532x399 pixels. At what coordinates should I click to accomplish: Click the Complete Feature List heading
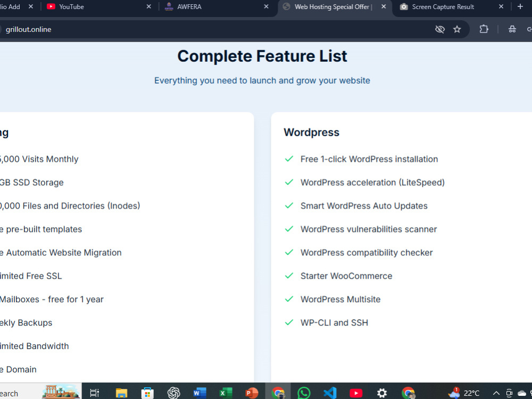tap(262, 56)
